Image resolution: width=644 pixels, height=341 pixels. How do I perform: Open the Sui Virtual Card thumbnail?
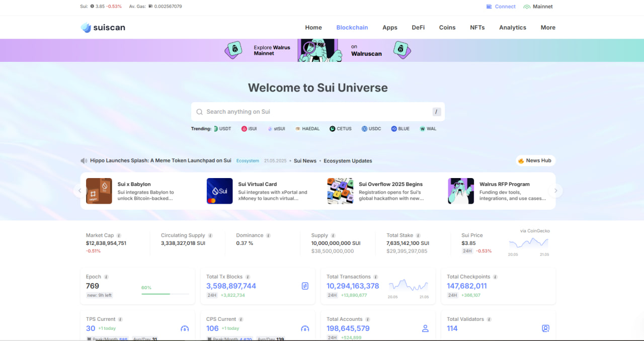pos(220,191)
